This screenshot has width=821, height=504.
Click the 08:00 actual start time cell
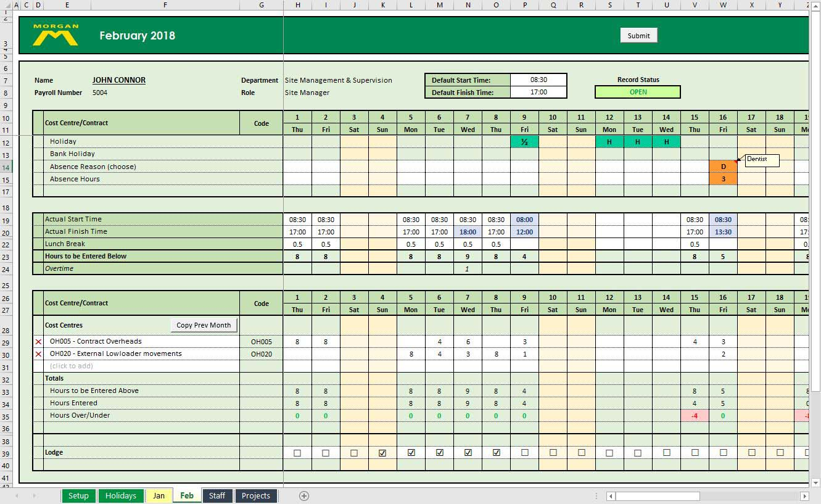[x=524, y=220]
